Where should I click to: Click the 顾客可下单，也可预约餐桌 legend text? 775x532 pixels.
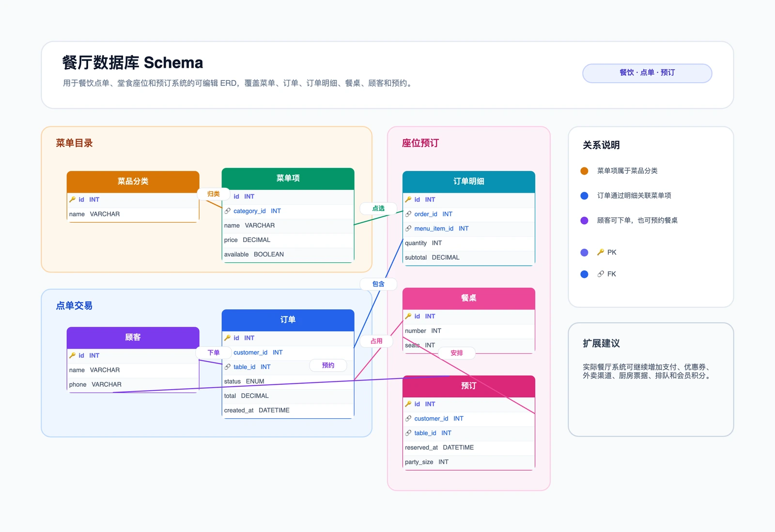(x=637, y=220)
